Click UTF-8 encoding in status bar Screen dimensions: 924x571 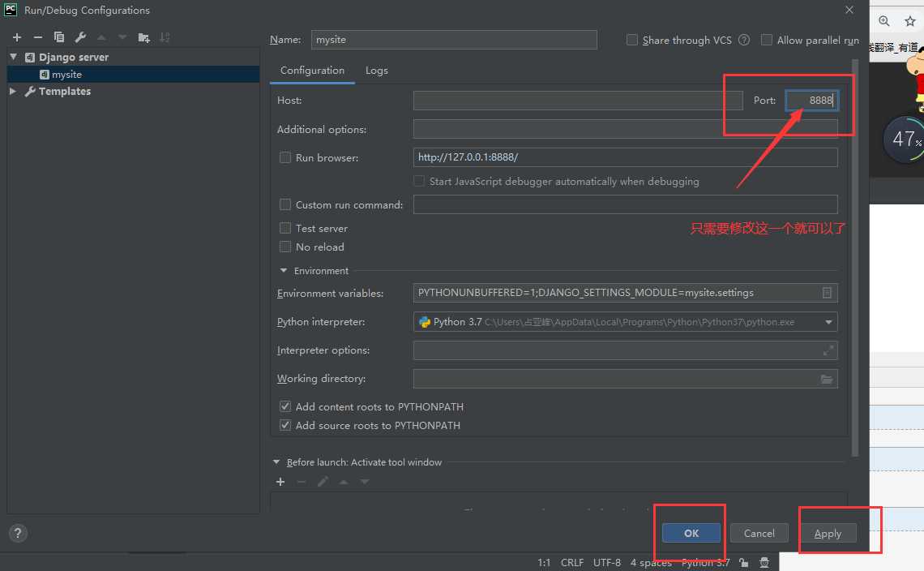[x=606, y=563]
